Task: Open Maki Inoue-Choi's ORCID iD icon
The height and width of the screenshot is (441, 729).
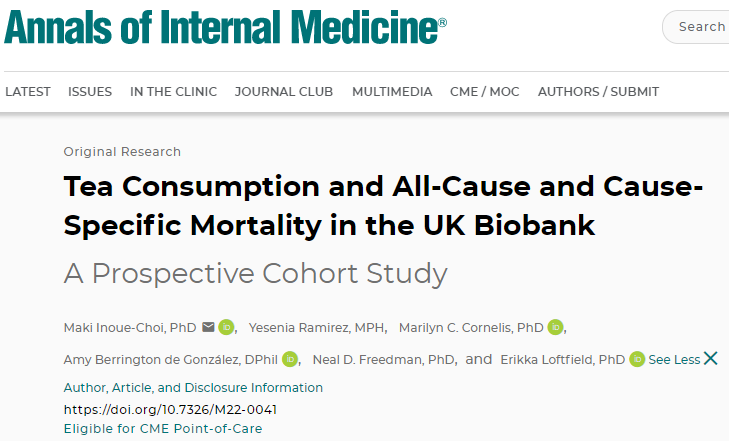Action: coord(226,327)
